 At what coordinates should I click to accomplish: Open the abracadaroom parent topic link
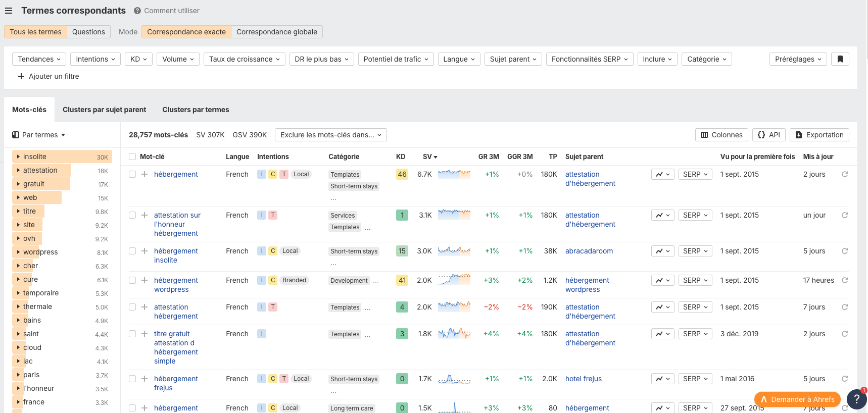pos(589,251)
